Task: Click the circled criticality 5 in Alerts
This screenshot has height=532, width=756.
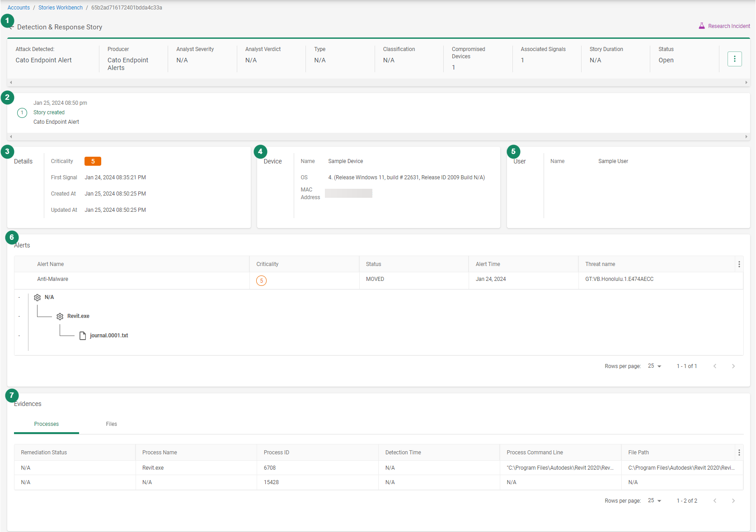Action: coord(261,280)
